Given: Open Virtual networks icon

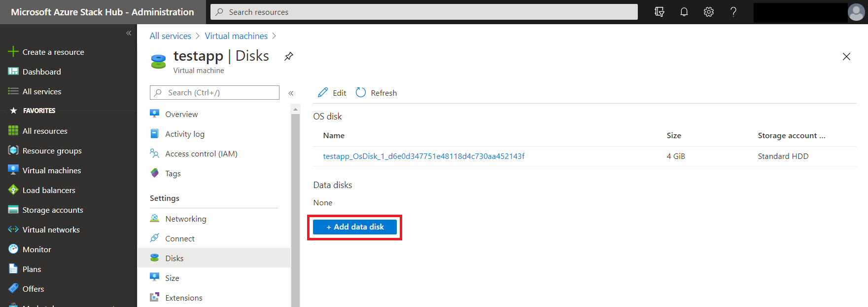Looking at the screenshot, I should click(x=13, y=230).
